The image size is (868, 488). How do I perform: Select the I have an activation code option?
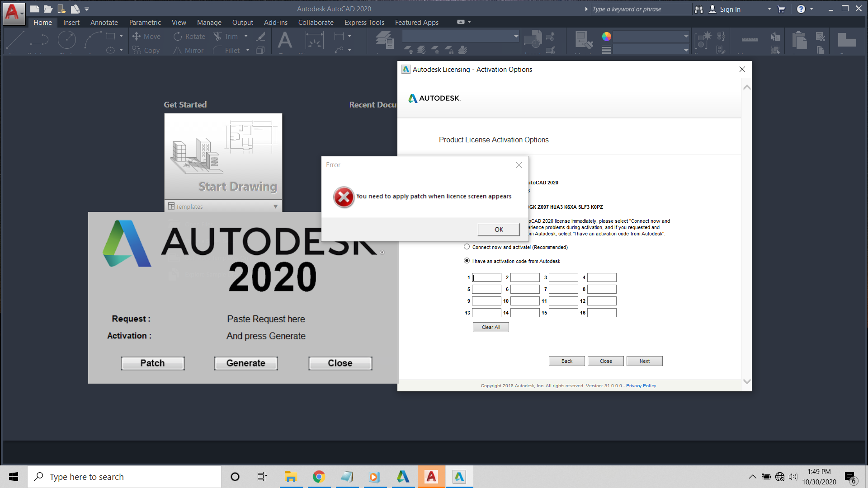[467, 261]
